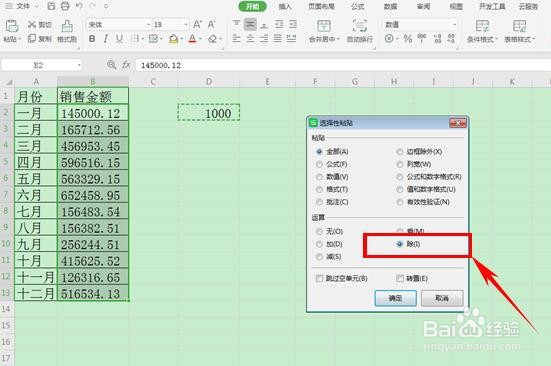Toggle Italic formatting

pos(105,39)
